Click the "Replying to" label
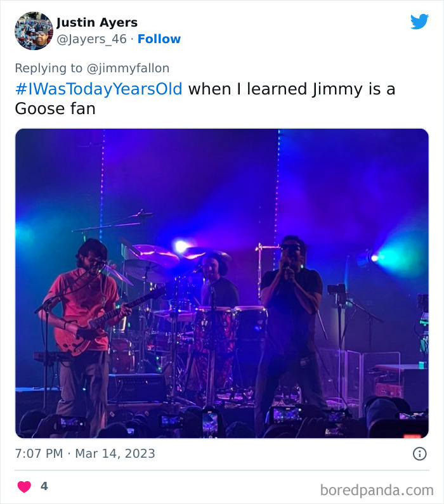Image resolution: width=444 pixels, height=504 pixels. coord(48,68)
